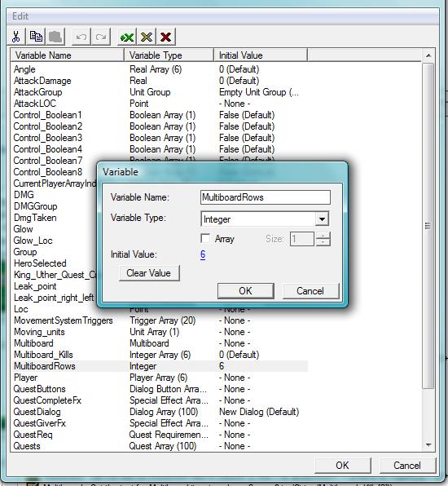Select the QuestReq variable row

click(x=160, y=435)
